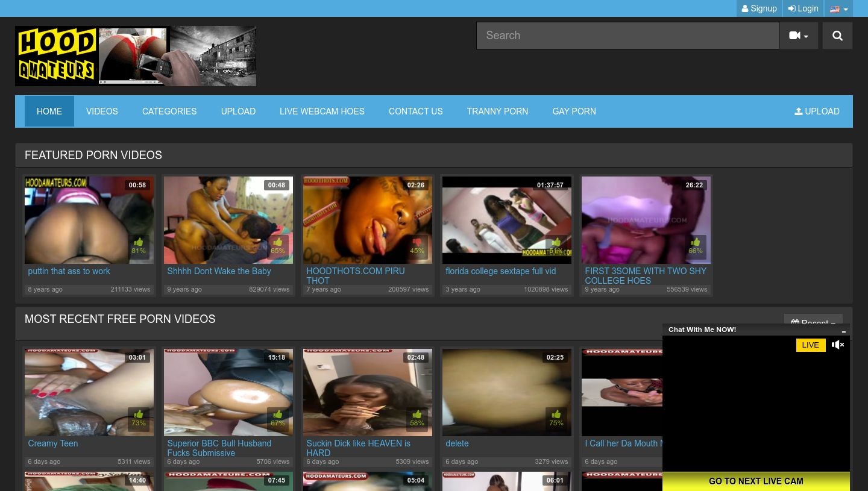The height and width of the screenshot is (491, 868).
Task: Minimize the Chat With Me NOW widget
Action: (843, 331)
